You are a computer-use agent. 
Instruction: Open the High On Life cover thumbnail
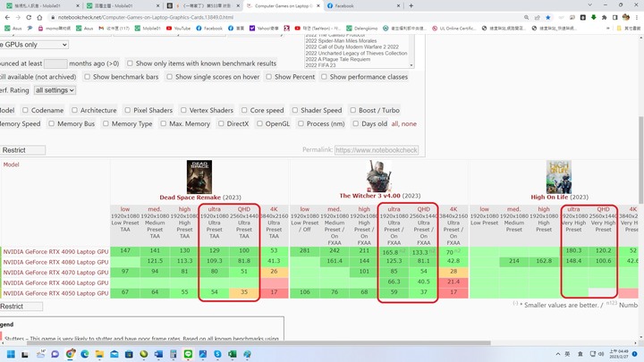click(x=558, y=177)
